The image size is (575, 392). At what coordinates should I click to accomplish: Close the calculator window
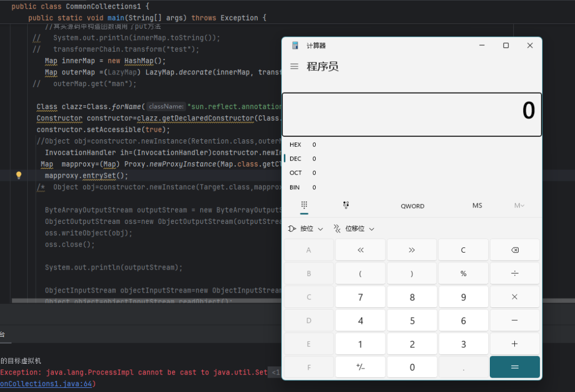coord(530,45)
